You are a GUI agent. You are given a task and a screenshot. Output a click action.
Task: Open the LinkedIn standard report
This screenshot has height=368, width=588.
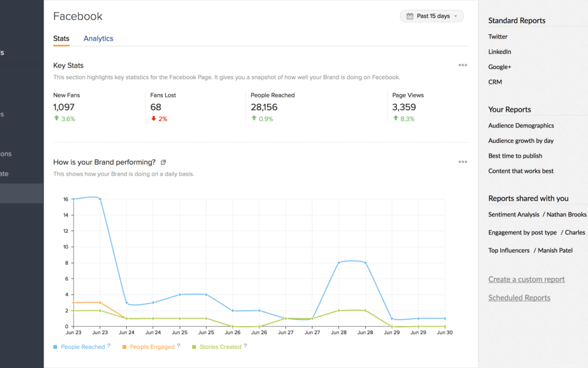[x=499, y=52]
